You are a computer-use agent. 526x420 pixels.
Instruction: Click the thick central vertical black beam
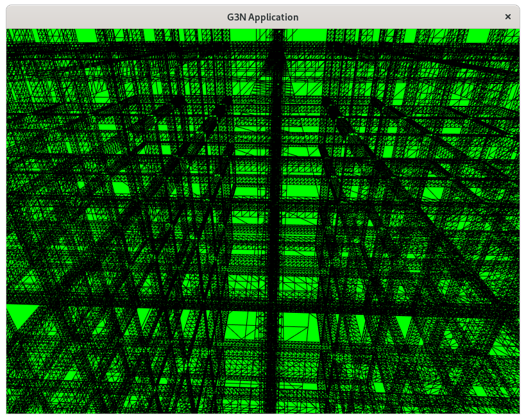[276, 256]
